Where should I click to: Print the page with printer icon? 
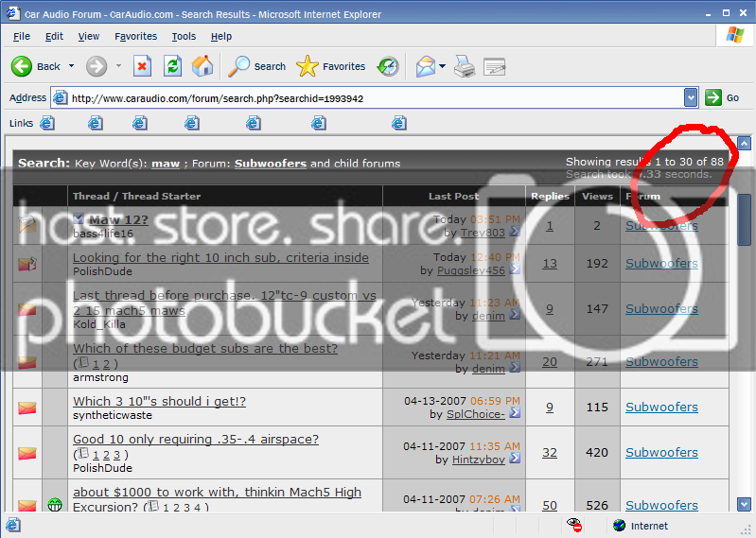tap(465, 66)
